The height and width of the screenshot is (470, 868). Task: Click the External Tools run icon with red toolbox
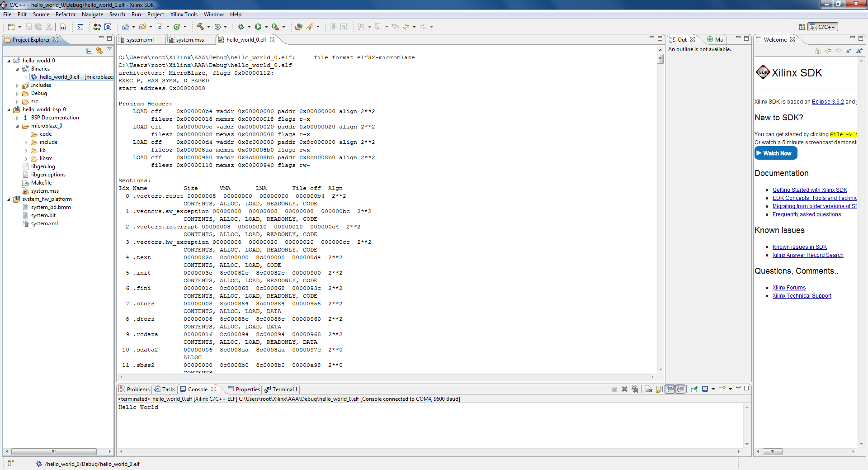pyautogui.click(x=275, y=27)
